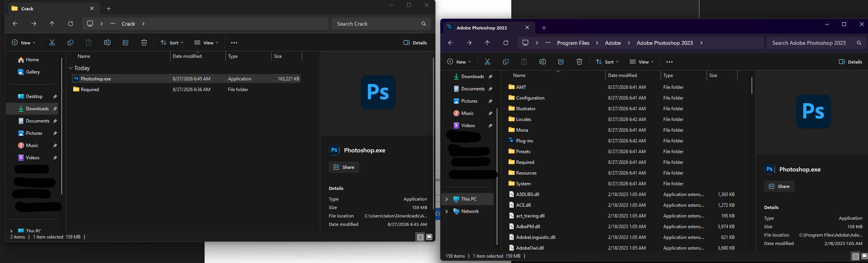Click the Rename icon in the Adobe Photoshop 2023 window toolbar
The height and width of the screenshot is (263, 868).
coord(543,62)
